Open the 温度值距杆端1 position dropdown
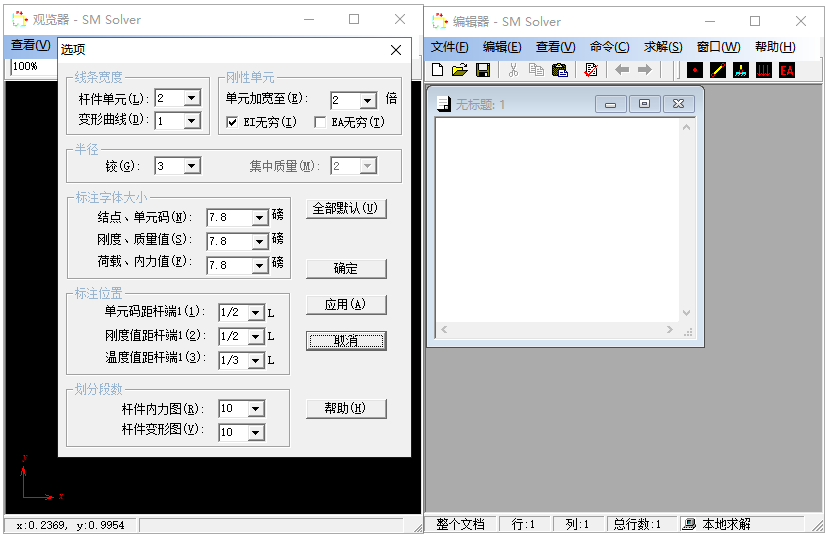828x537 pixels. [x=256, y=361]
